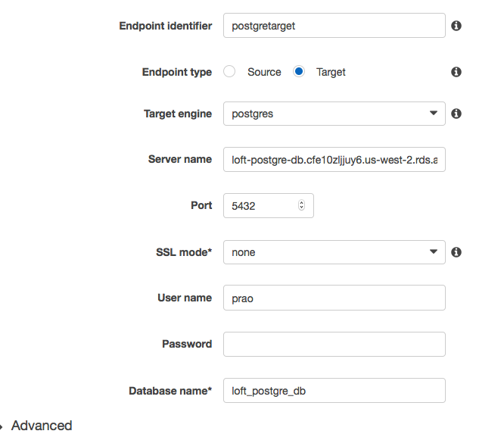Click the Target radio label text
Screen dimensions: 504x437
331,72
